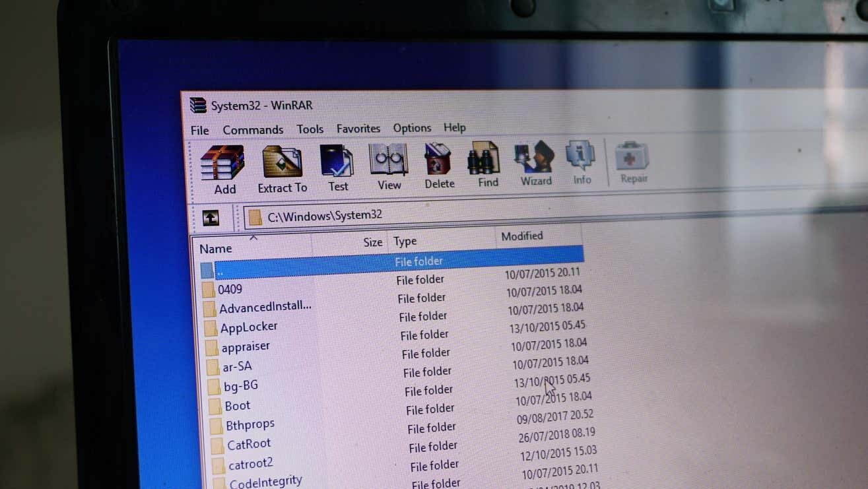Select the appraiser folder name

coord(246,346)
